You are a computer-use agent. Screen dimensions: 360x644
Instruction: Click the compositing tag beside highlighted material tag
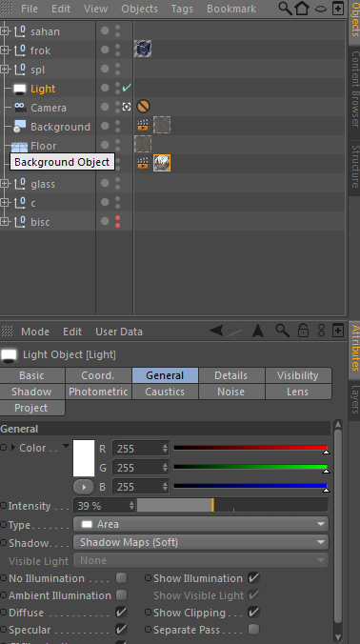[x=143, y=164]
